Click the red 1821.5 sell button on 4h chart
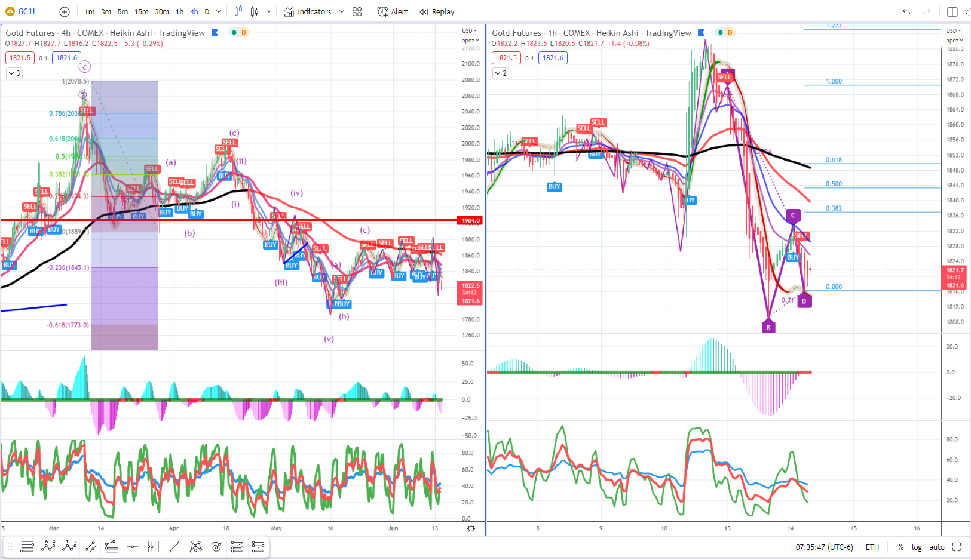This screenshot has width=971, height=560. [20, 58]
